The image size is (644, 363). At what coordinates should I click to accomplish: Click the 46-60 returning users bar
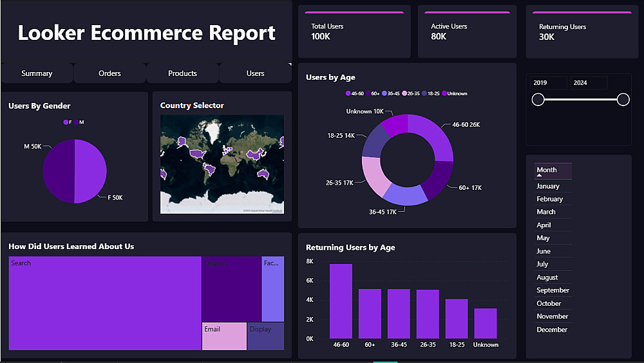(341, 301)
